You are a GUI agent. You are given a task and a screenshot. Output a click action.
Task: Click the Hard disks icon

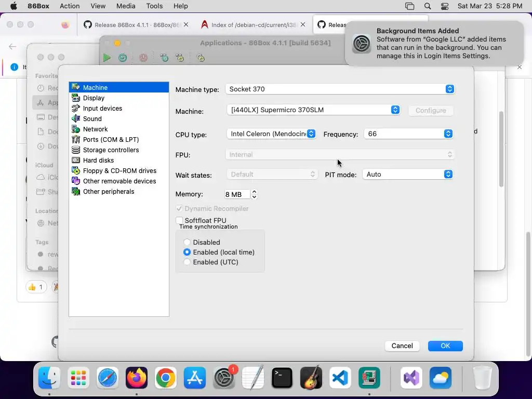(76, 160)
